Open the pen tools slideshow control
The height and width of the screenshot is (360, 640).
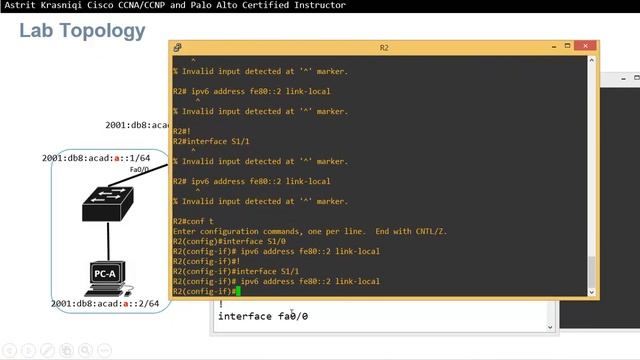[47, 350]
